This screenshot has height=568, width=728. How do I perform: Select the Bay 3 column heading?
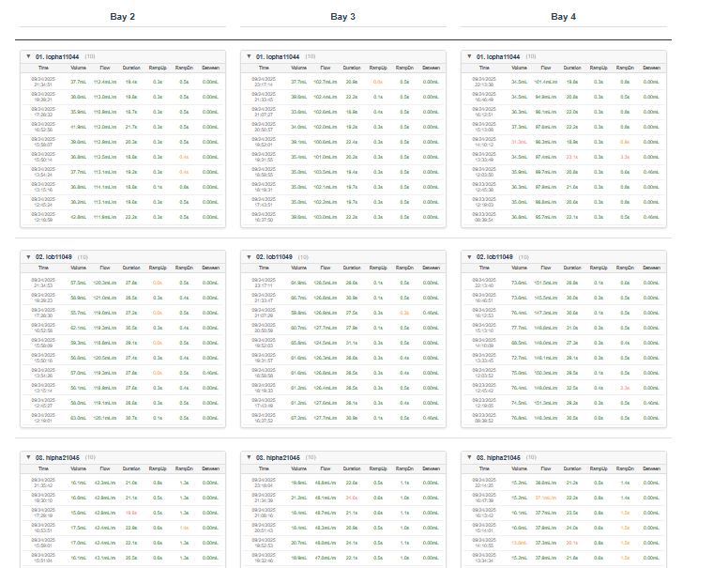[x=343, y=17]
